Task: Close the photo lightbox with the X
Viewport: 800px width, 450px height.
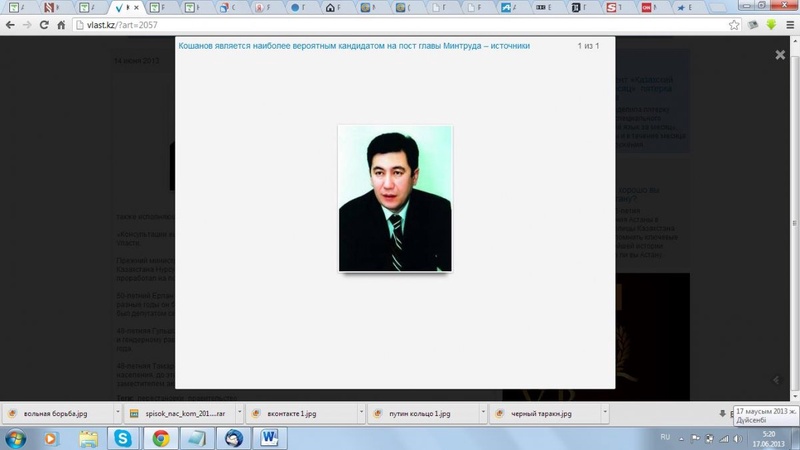Action: (x=780, y=55)
